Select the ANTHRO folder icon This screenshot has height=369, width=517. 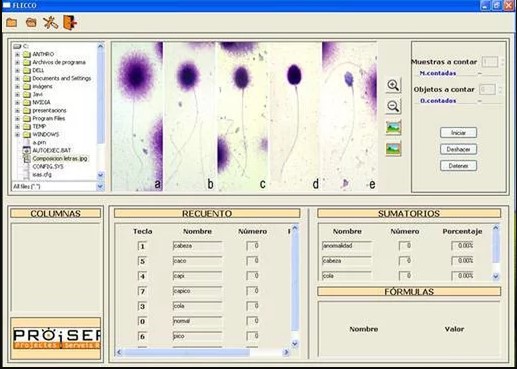27,54
